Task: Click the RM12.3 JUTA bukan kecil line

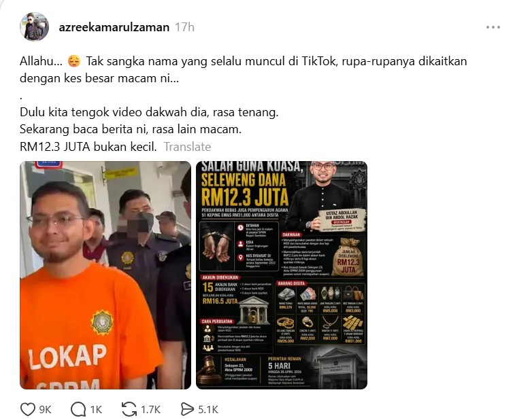Action: pos(88,147)
